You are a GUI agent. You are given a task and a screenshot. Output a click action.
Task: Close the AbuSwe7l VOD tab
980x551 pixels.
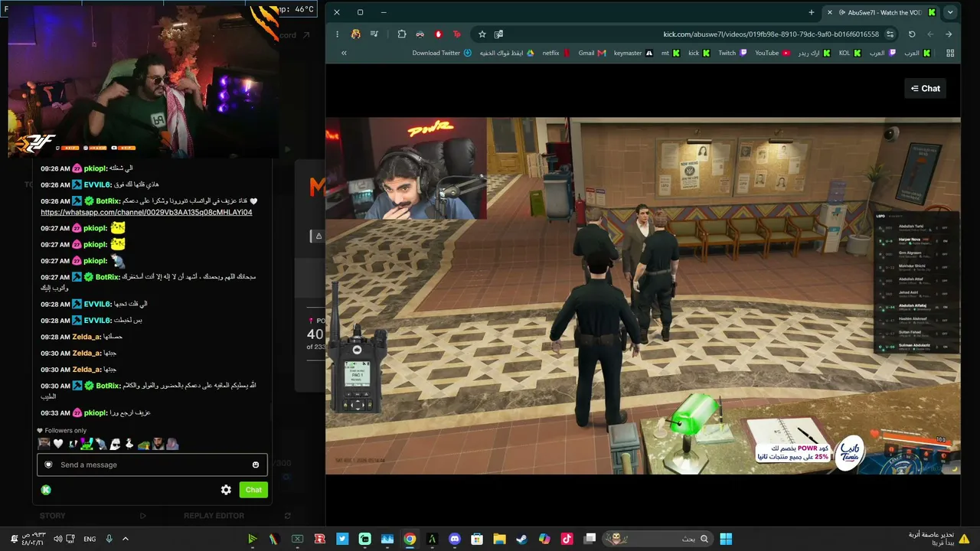point(829,12)
